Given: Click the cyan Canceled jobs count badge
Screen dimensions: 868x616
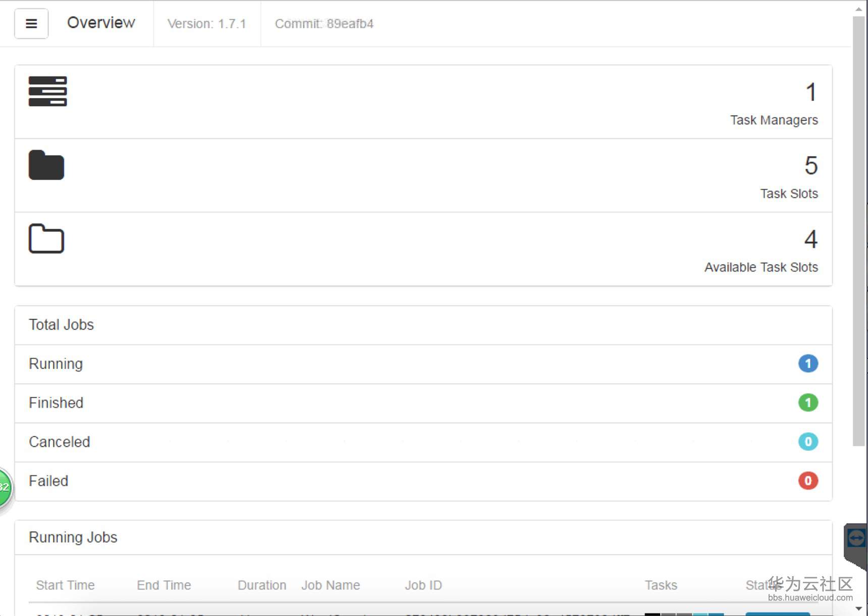Looking at the screenshot, I should pos(808,442).
